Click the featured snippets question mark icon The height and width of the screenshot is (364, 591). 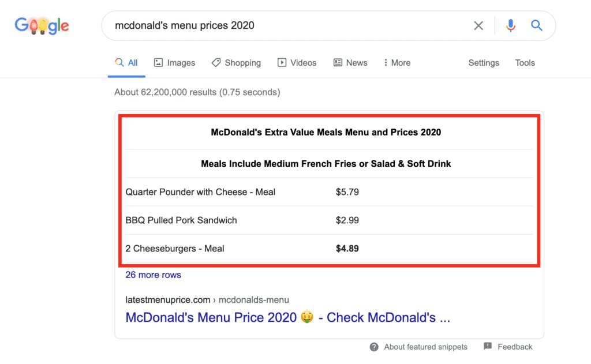(375, 347)
